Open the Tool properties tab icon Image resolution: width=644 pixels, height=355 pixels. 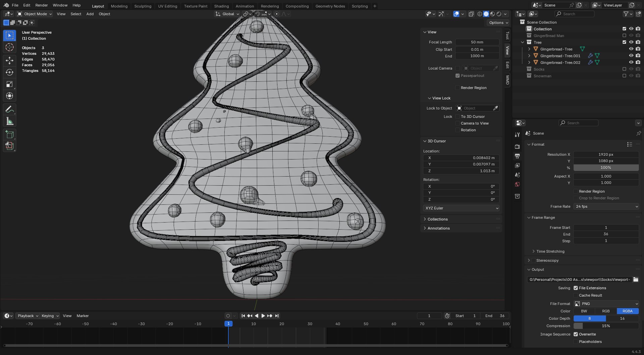pyautogui.click(x=517, y=135)
